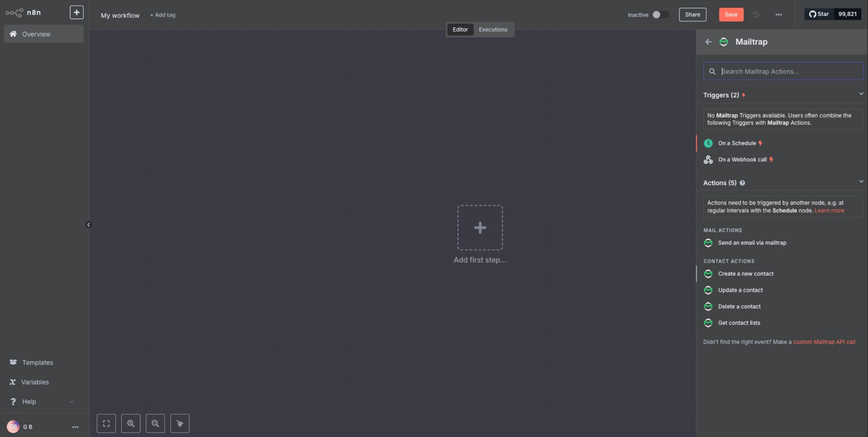
Task: Click the plus button beside n8n logo
Action: pyautogui.click(x=76, y=12)
